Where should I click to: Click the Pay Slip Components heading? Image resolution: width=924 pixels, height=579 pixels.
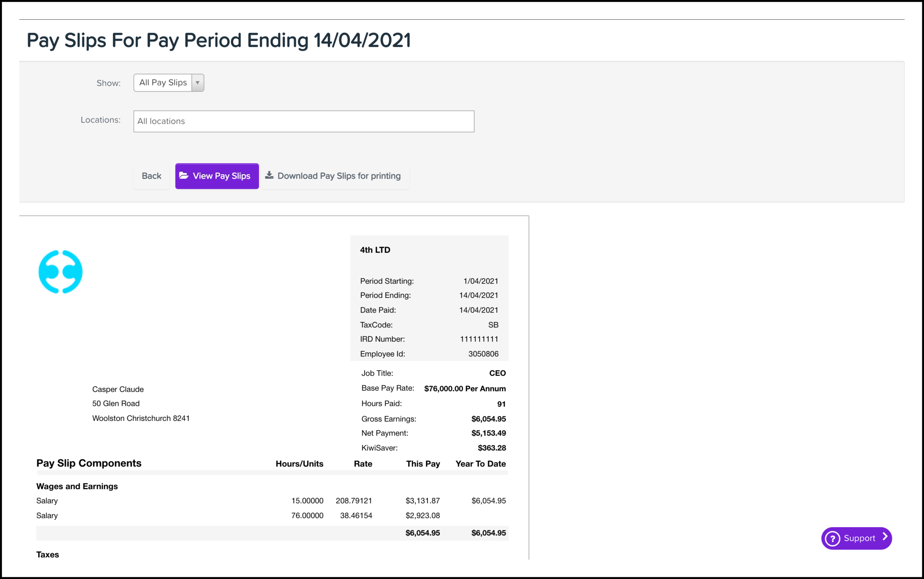(89, 463)
